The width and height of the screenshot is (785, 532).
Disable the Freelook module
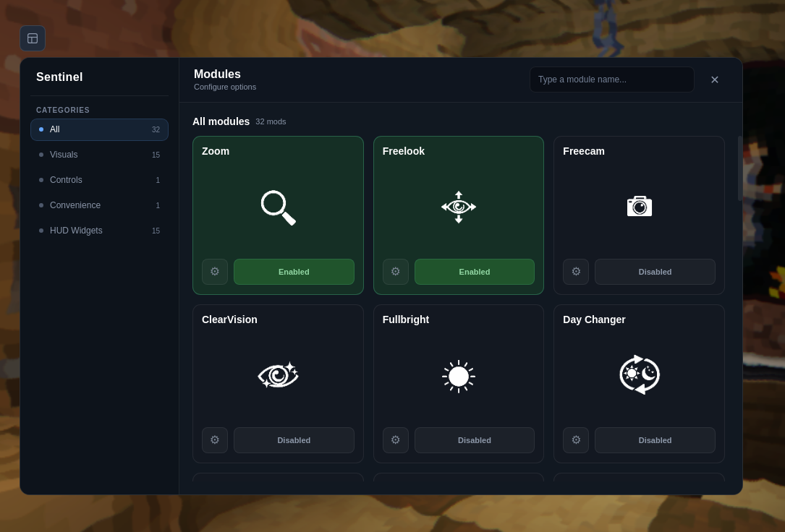pyautogui.click(x=475, y=272)
